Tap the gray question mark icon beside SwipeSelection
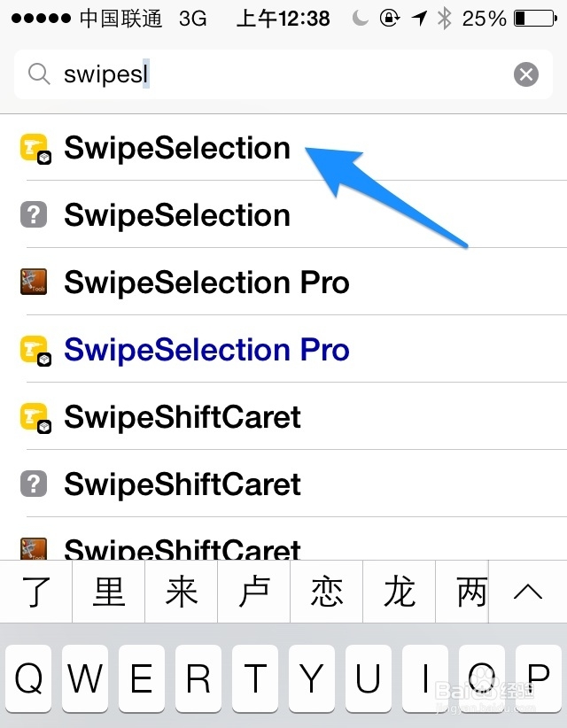The height and width of the screenshot is (728, 567). click(34, 214)
